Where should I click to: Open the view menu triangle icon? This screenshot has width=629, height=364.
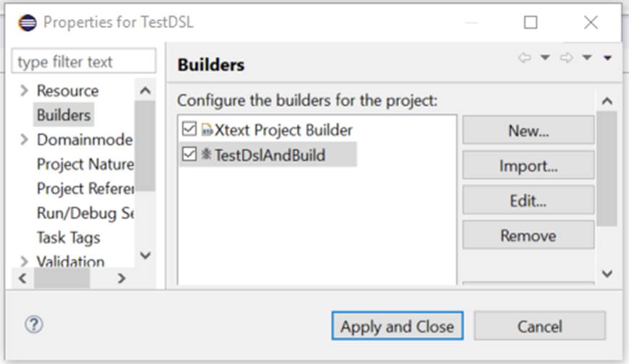pos(608,58)
